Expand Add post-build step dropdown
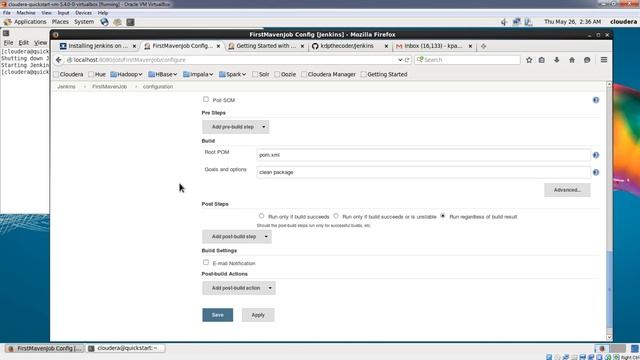 [x=237, y=236]
